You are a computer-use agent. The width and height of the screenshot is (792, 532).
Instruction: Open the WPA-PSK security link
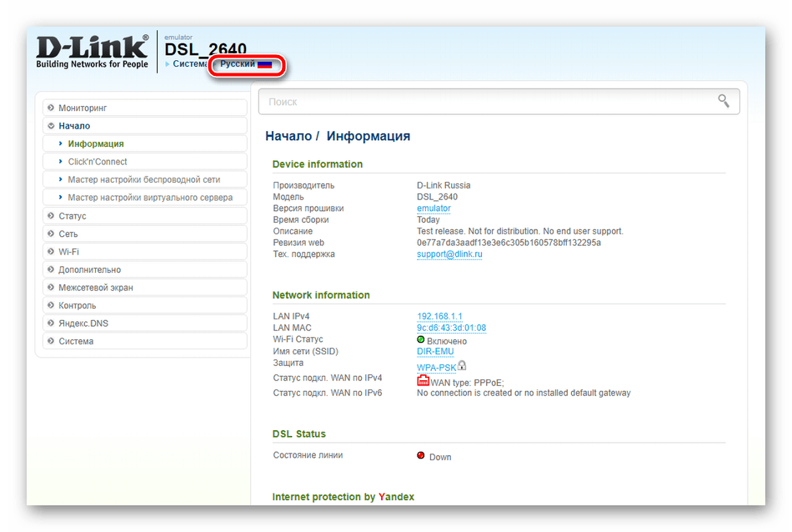[x=436, y=368]
